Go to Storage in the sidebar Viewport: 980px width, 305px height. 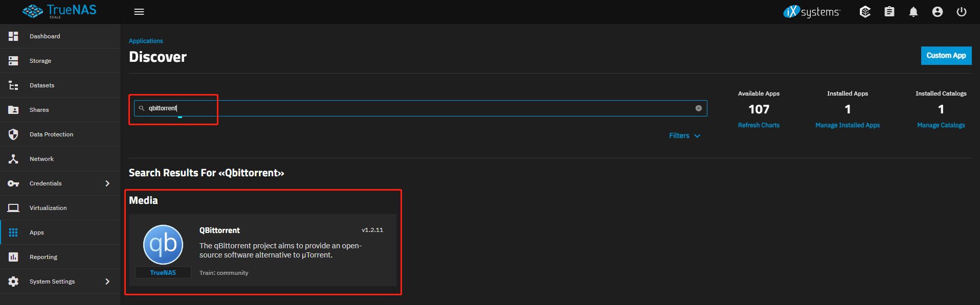coord(60,61)
